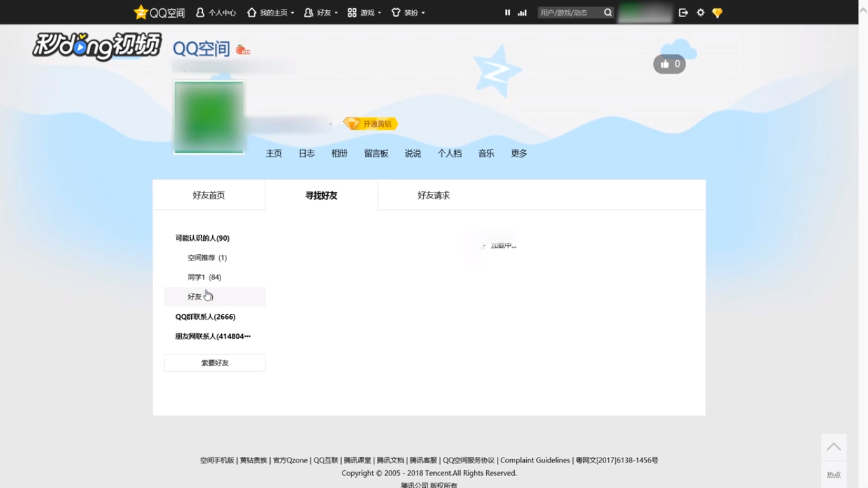The image size is (868, 488).
Task: Open the 腾讯客服 footer link
Action: (x=424, y=460)
